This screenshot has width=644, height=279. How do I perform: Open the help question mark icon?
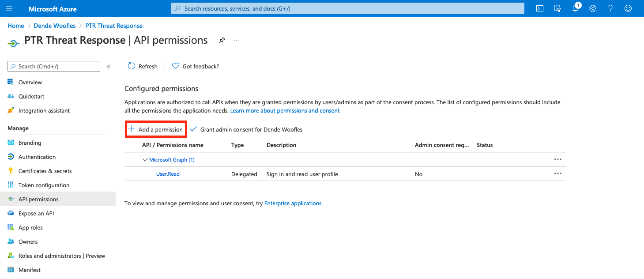tap(610, 8)
